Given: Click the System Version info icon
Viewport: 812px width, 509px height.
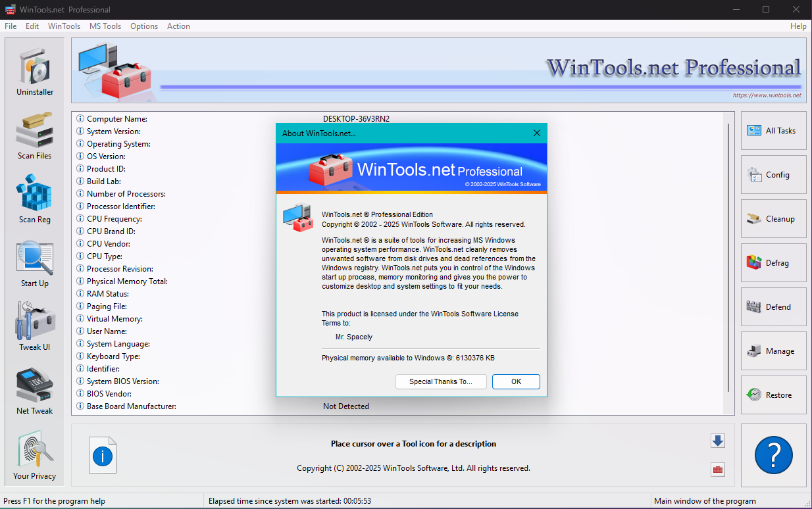Looking at the screenshot, I should coord(80,132).
